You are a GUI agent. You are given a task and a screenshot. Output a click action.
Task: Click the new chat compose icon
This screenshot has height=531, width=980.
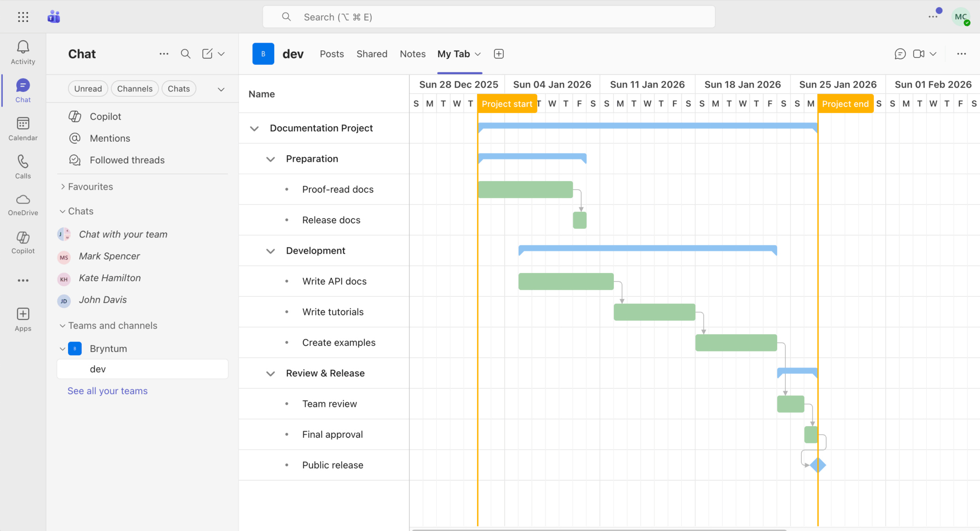click(207, 54)
